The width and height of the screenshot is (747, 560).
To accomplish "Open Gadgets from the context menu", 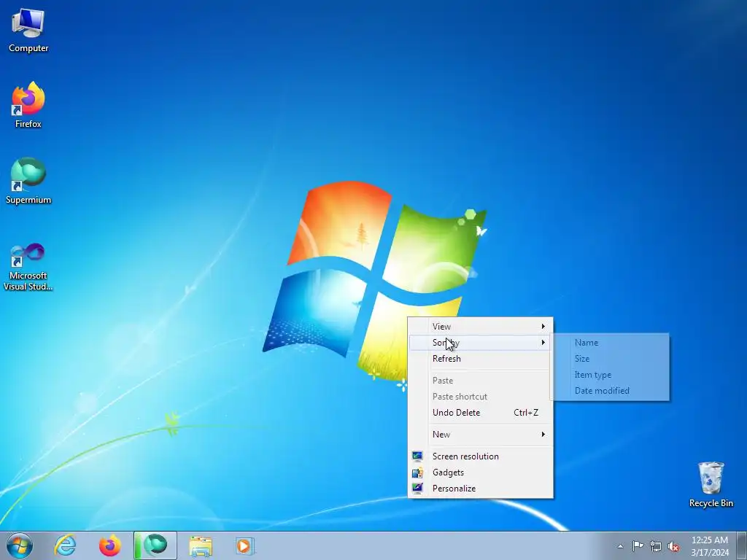I will [x=480, y=472].
